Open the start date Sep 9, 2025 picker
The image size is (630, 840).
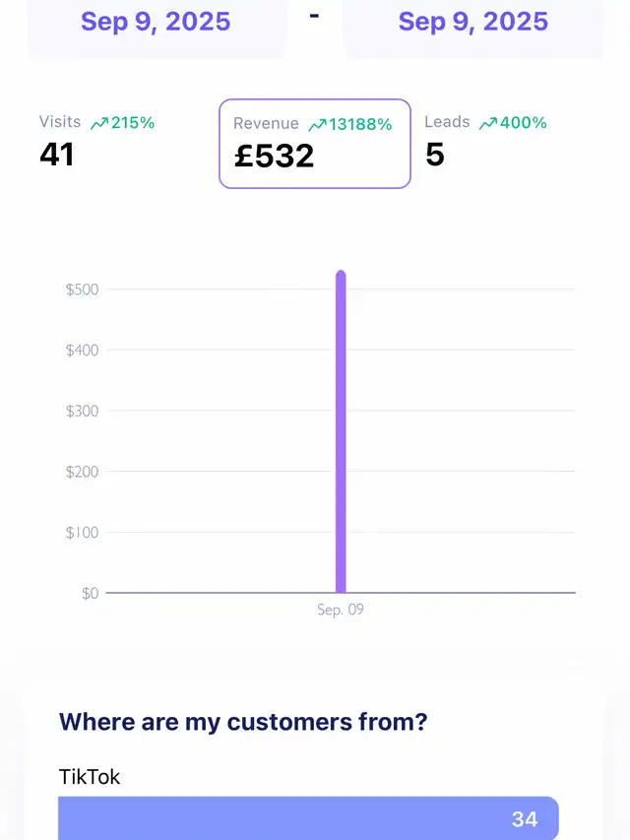[156, 22]
